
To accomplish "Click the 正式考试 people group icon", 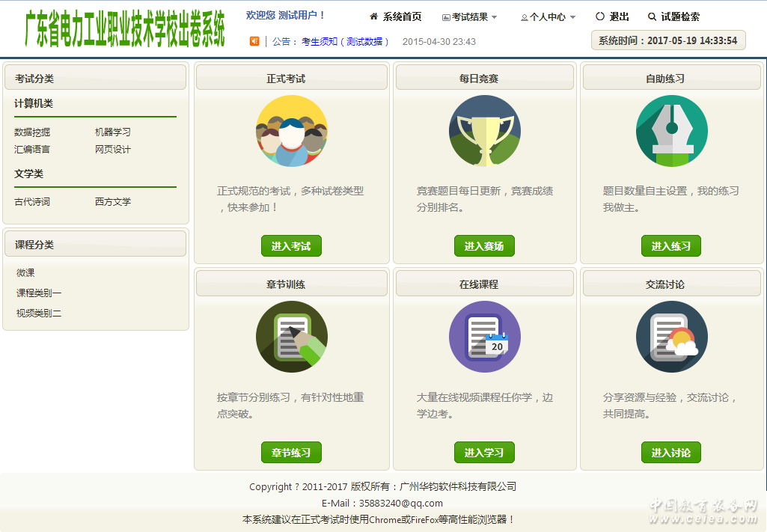I will 291,132.
